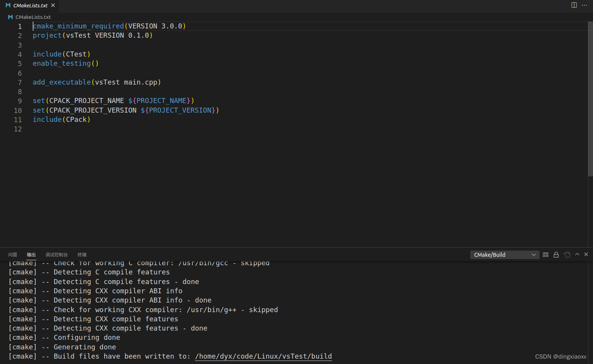The image size is (593, 364).
Task: Open the /home/dyx/code/Linux/vsTest/build path link
Action: [x=263, y=356]
